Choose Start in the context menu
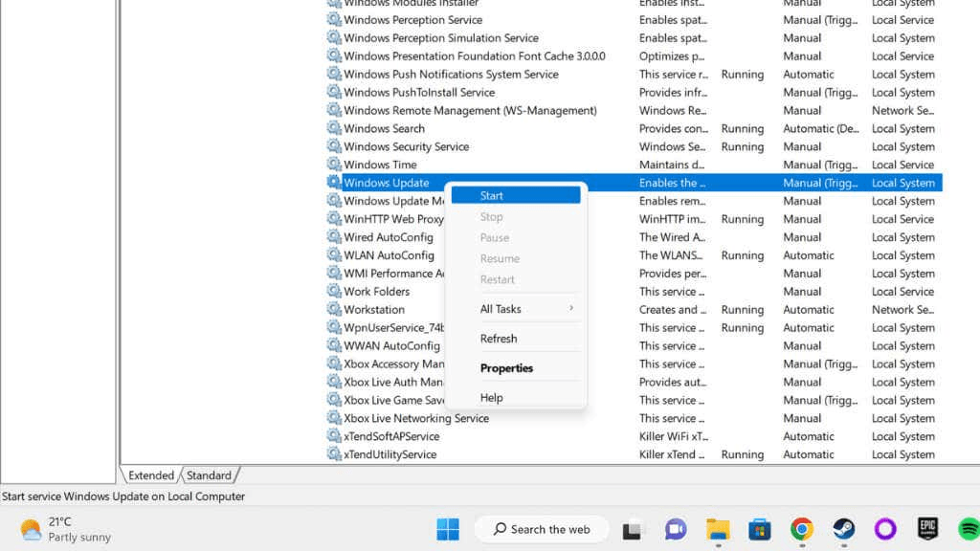The height and width of the screenshot is (551, 980). [x=516, y=195]
